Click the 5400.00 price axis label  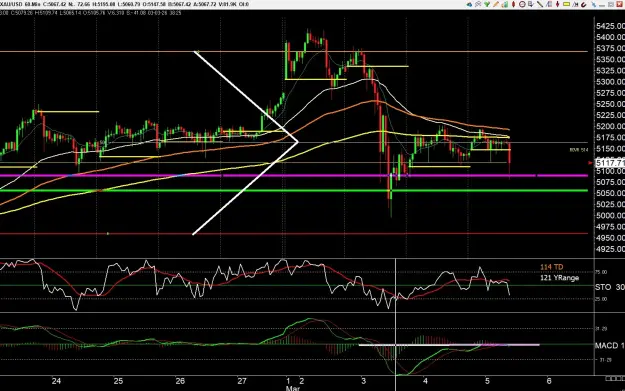pos(610,37)
